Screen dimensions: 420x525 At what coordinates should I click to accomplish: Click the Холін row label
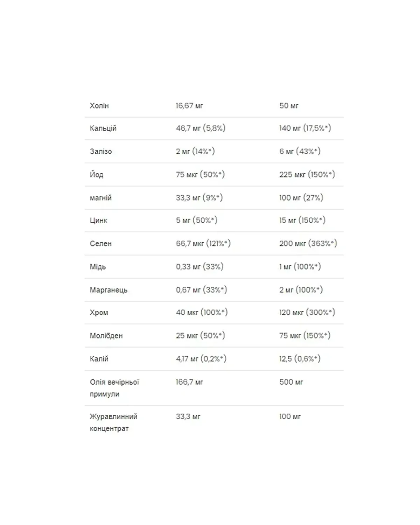(x=99, y=106)
